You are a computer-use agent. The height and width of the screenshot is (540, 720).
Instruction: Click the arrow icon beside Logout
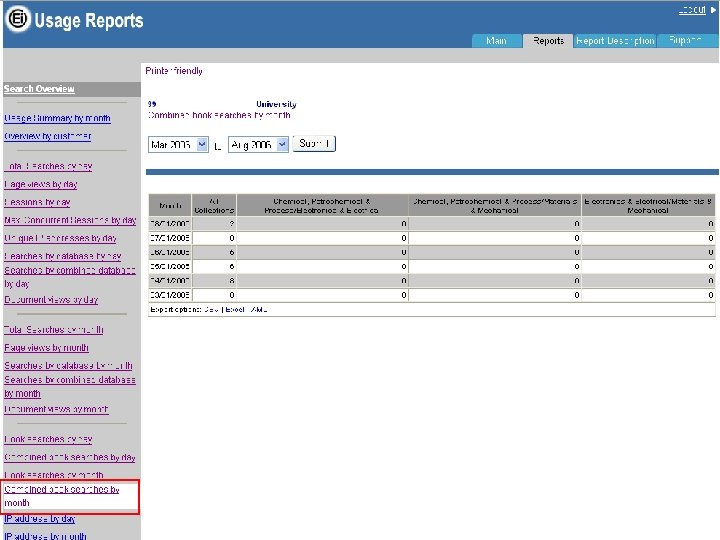tap(713, 10)
